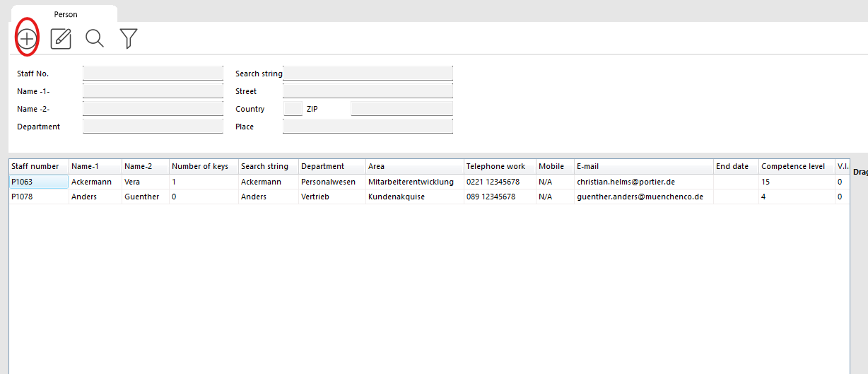Image resolution: width=868 pixels, height=374 pixels.
Task: Focus the Street input field
Action: click(368, 91)
